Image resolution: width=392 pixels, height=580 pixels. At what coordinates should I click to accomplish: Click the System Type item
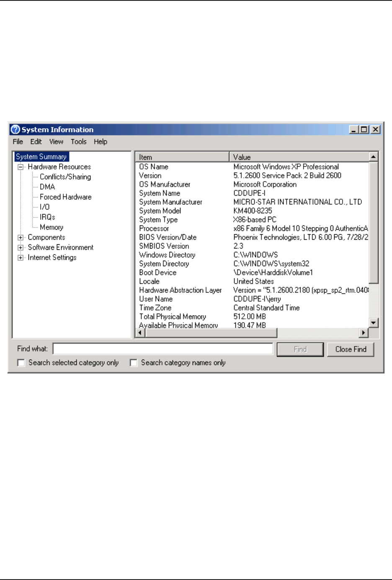[x=158, y=220]
